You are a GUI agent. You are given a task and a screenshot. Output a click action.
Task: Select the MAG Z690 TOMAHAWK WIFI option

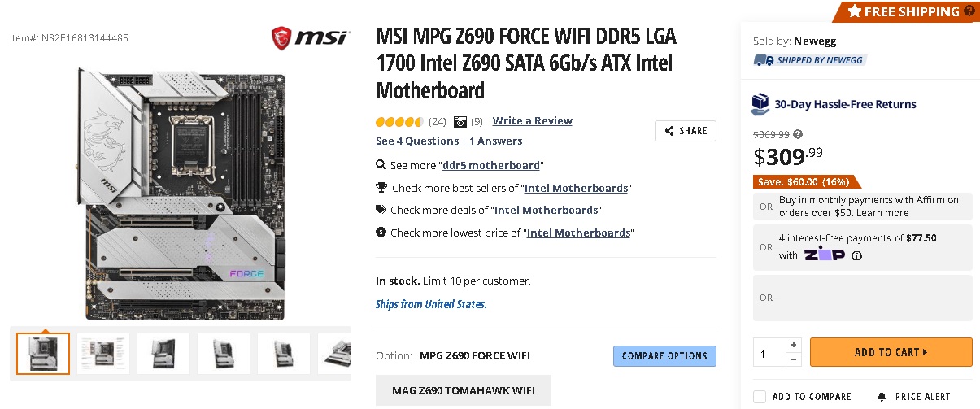tap(464, 390)
